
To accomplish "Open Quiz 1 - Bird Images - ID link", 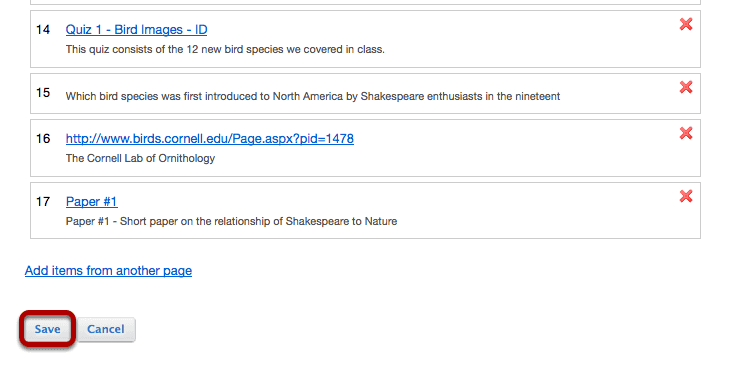I will (x=136, y=30).
